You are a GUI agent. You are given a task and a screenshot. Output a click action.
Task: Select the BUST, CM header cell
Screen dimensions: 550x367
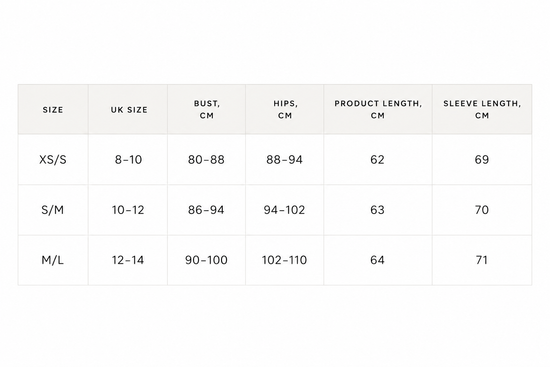(x=207, y=110)
